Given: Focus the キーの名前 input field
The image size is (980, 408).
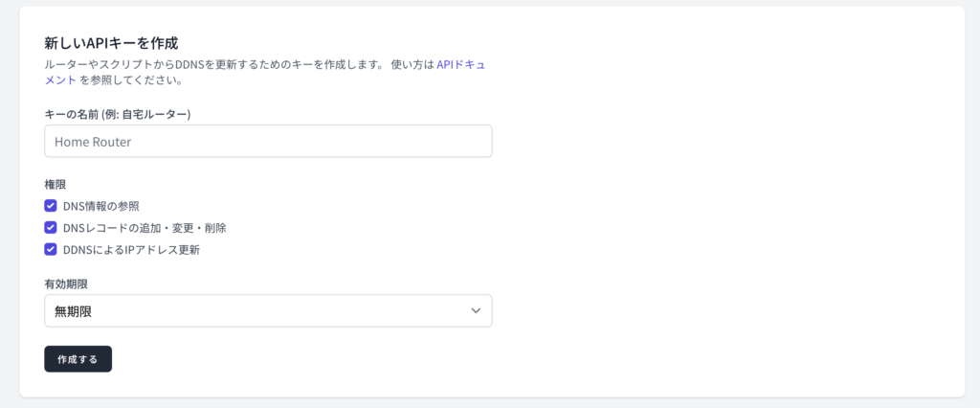Looking at the screenshot, I should click(x=268, y=142).
